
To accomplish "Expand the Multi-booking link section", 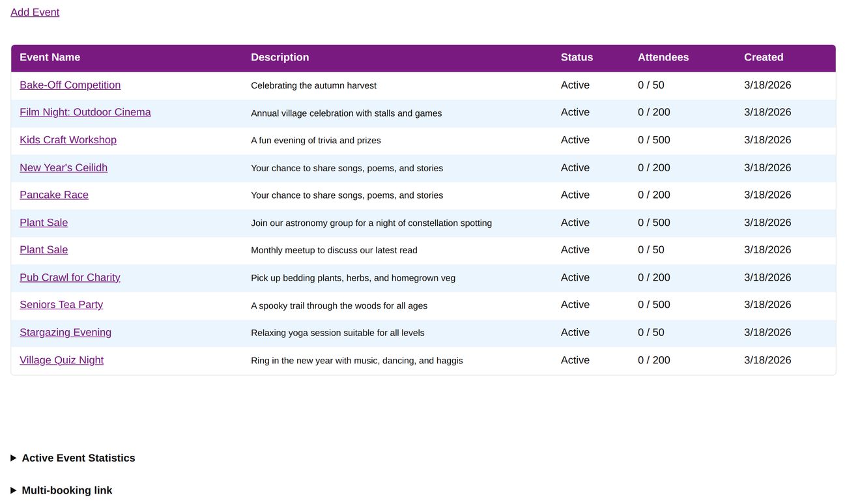I will coord(66,490).
